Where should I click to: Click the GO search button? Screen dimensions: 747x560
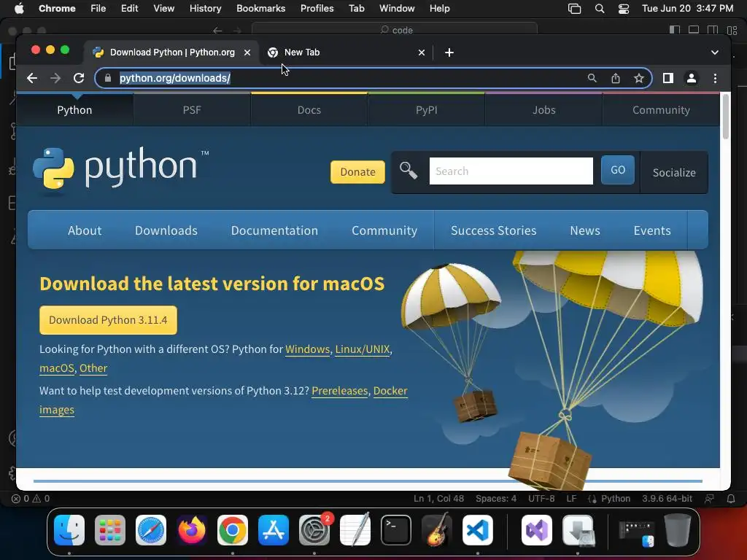(x=618, y=170)
